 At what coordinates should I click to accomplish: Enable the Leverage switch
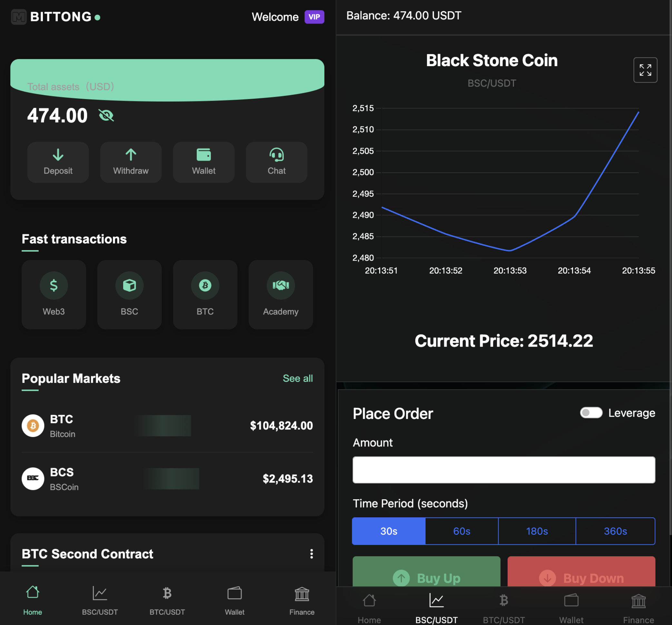591,413
